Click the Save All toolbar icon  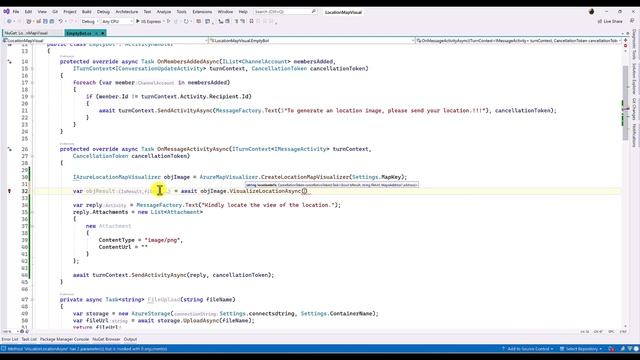point(51,21)
